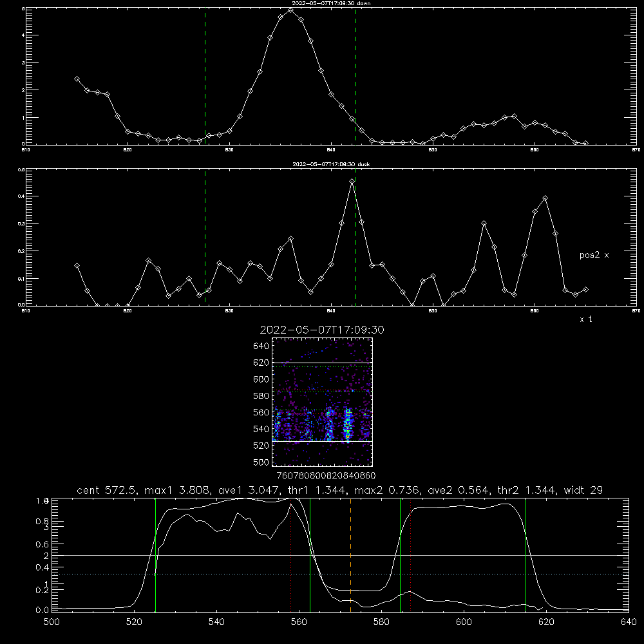Click the '500' x-axis label of the bottom plot
The image size is (644, 644).
(x=52, y=621)
